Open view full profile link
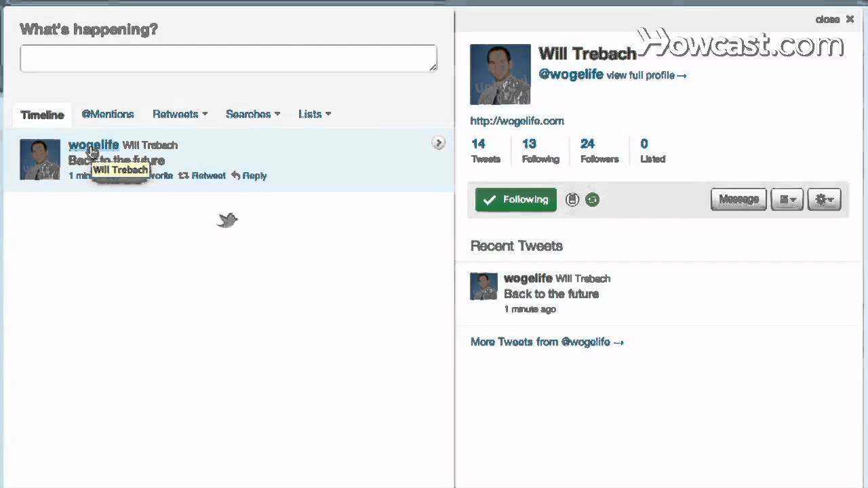The image size is (868, 488). (646, 75)
